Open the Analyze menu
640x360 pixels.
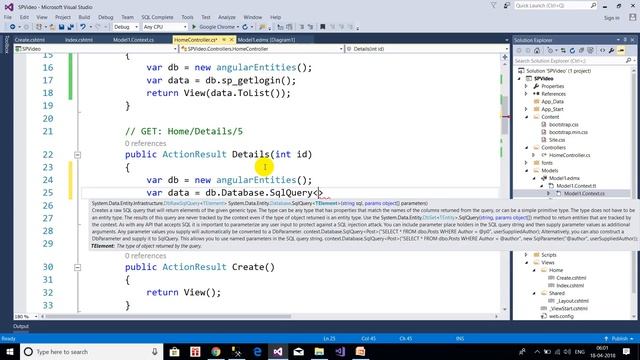point(227,17)
